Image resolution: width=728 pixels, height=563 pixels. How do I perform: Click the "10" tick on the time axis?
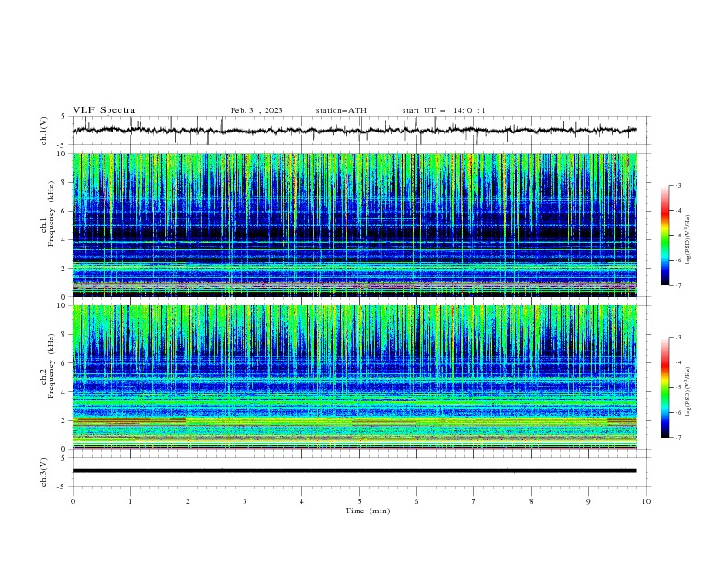click(646, 501)
